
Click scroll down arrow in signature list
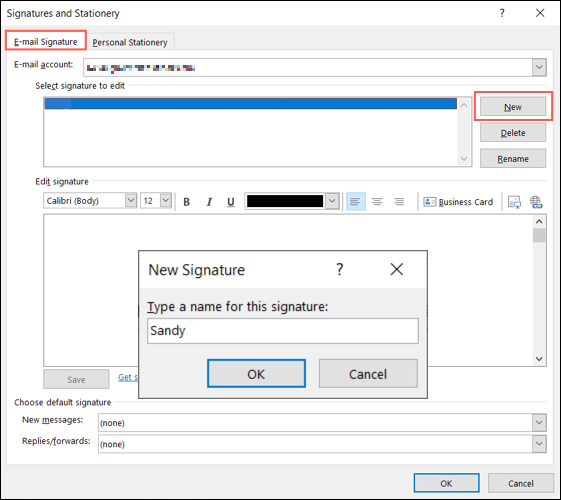[464, 158]
